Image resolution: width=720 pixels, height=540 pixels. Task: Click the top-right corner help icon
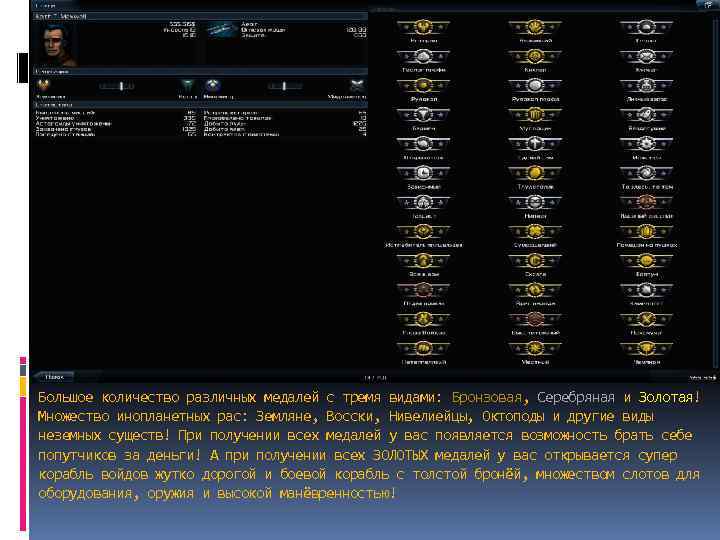click(707, 5)
